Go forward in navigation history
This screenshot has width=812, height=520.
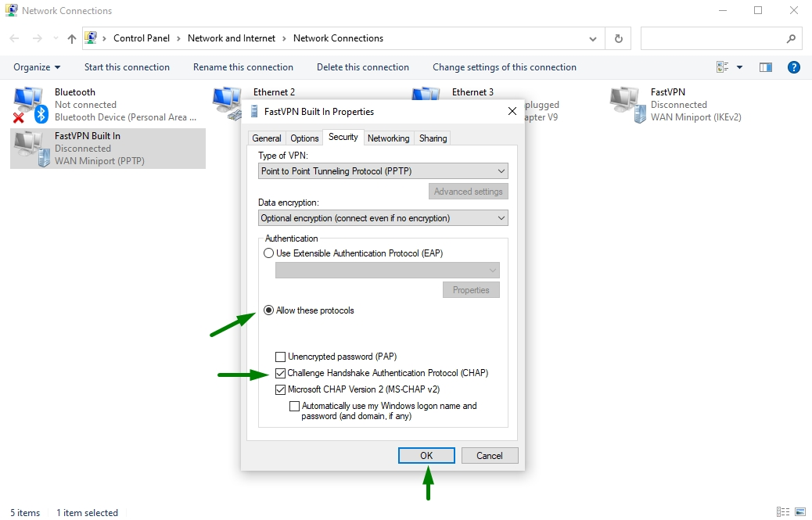38,38
